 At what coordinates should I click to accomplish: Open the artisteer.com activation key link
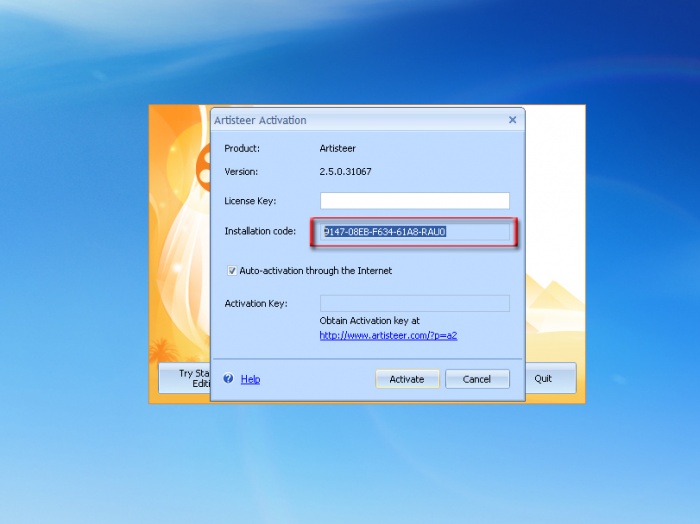click(x=388, y=336)
